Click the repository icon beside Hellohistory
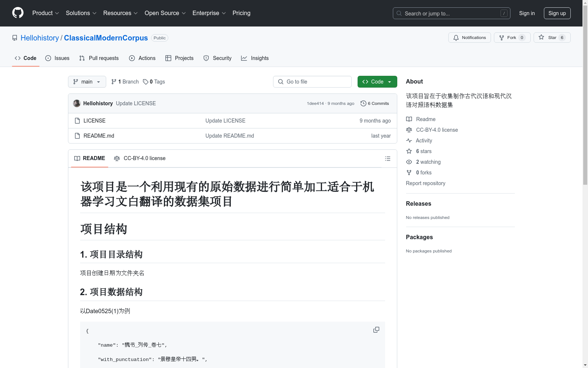Viewport: 588px width, 368px height. click(15, 38)
